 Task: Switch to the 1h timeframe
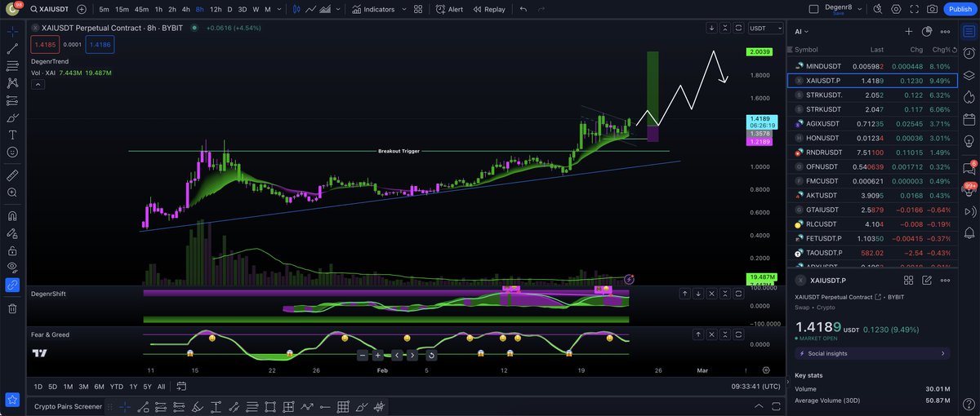(x=158, y=9)
